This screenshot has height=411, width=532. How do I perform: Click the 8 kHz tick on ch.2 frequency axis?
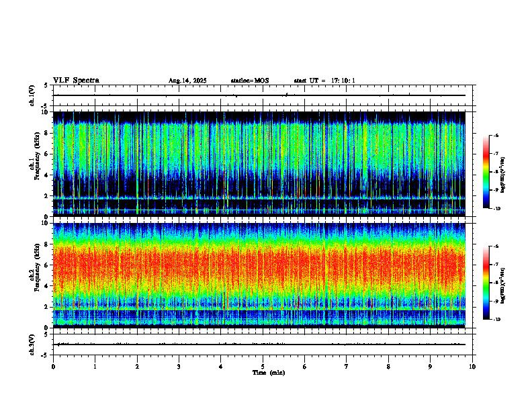point(47,244)
